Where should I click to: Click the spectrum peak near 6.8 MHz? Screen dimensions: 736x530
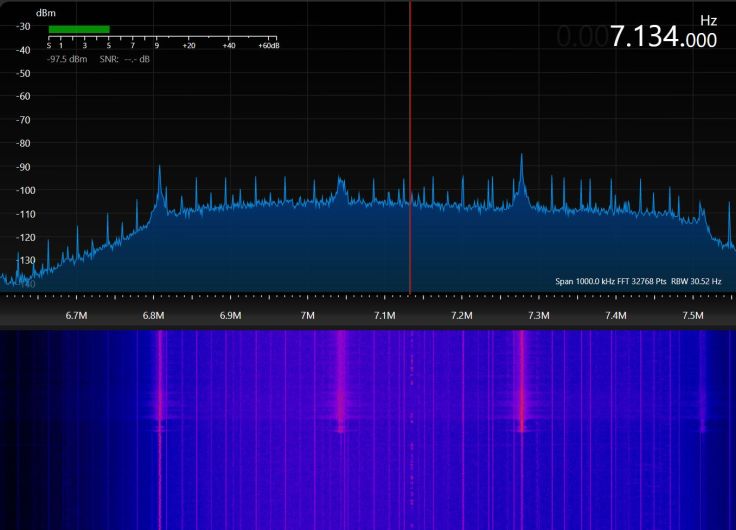click(x=159, y=170)
